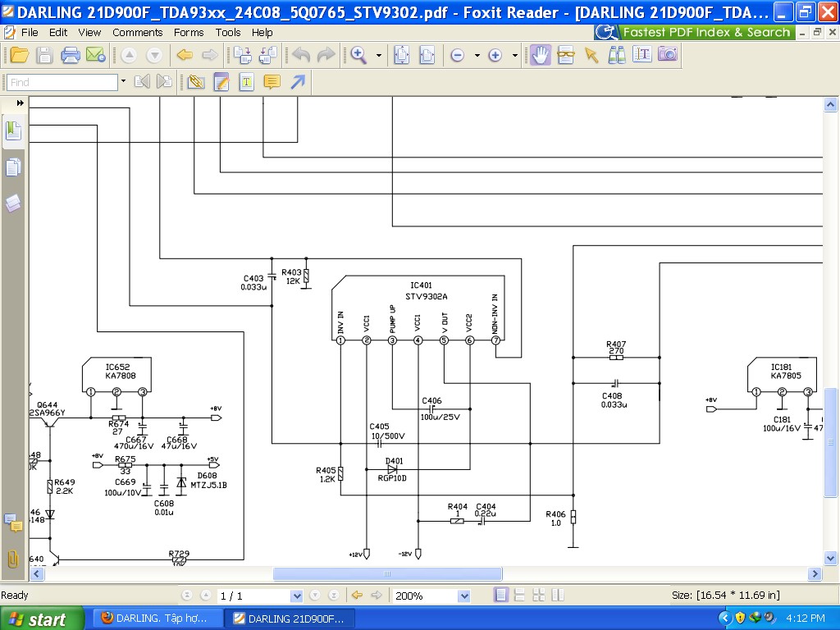Click the undo arrow icon

tap(301, 55)
